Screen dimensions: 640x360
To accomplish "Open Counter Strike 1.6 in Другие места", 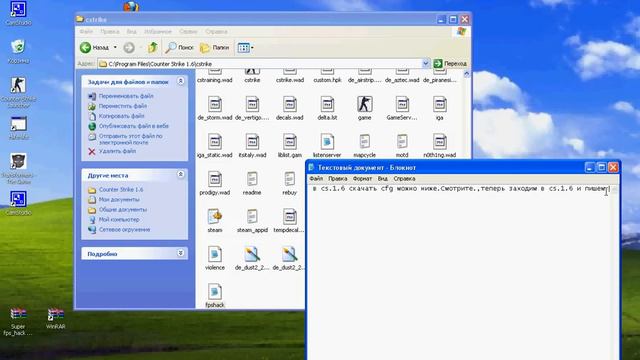I will pos(121,190).
